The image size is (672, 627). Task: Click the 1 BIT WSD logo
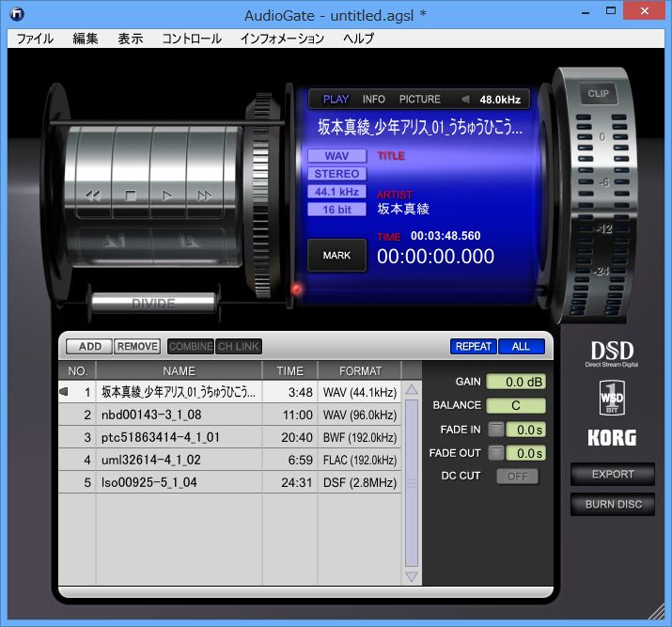pyautogui.click(x=612, y=398)
